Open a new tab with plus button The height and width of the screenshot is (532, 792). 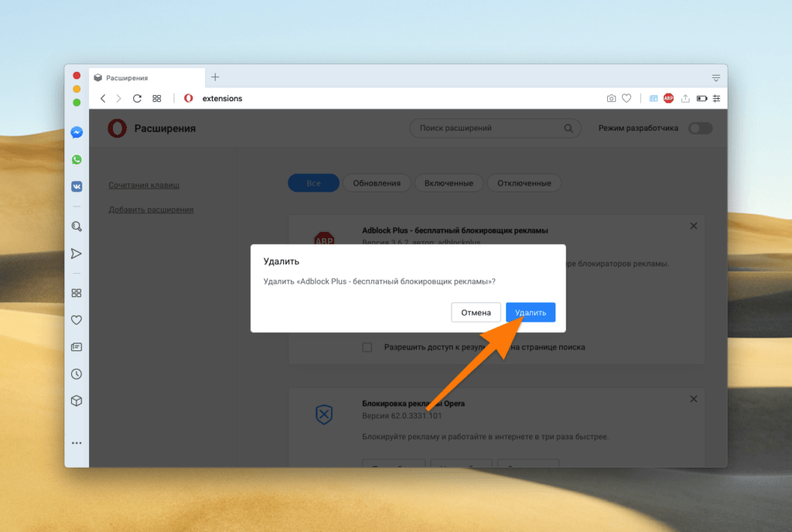coord(215,77)
